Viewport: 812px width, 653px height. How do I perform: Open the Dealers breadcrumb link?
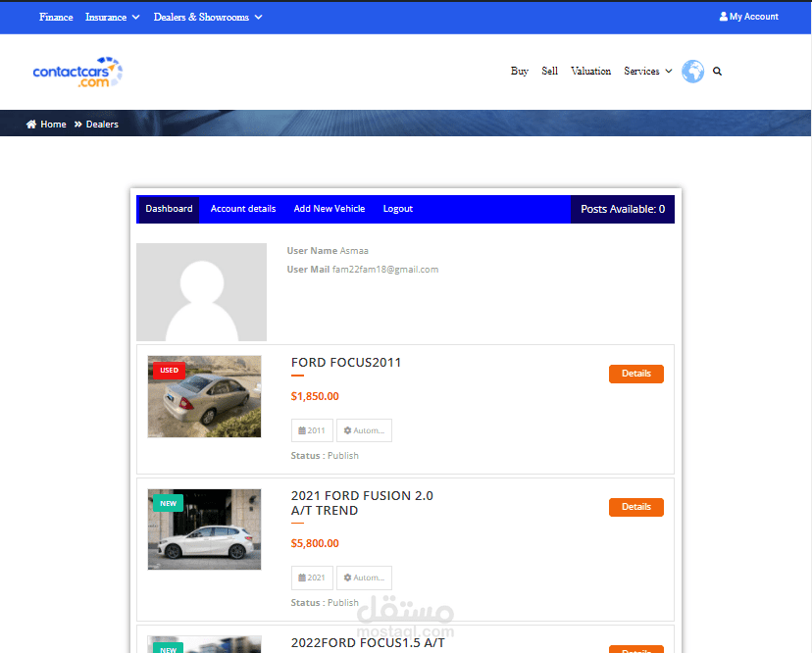point(102,124)
